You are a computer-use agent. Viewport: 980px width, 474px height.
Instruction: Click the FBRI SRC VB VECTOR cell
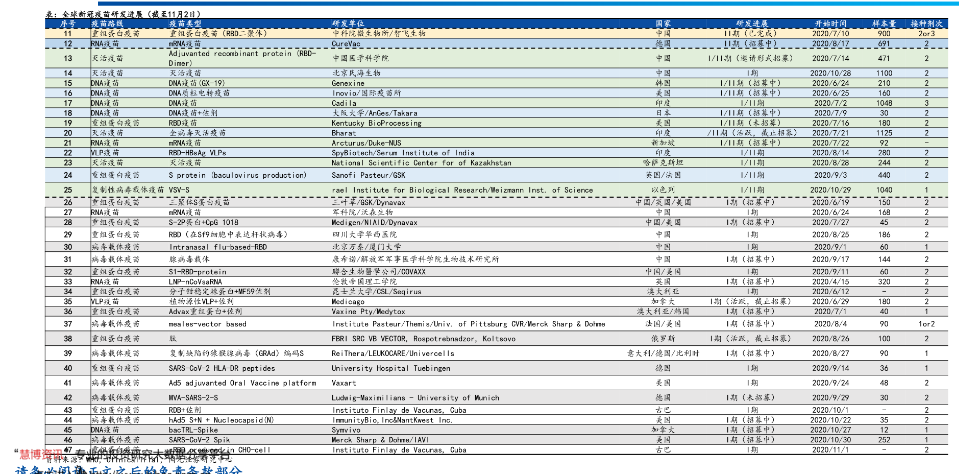[424, 339]
